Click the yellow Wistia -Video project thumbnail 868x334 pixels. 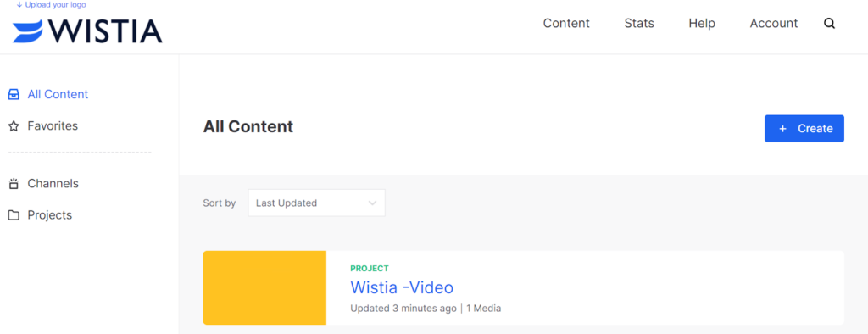pos(264,287)
